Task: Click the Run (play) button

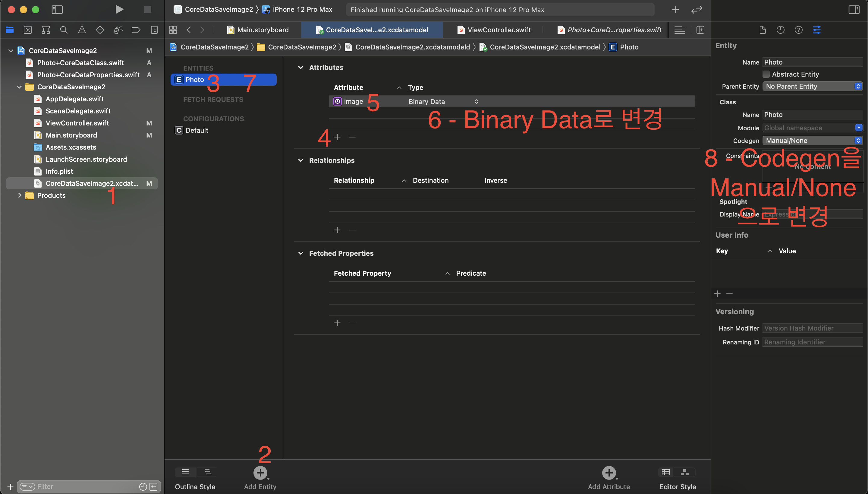Action: click(119, 10)
